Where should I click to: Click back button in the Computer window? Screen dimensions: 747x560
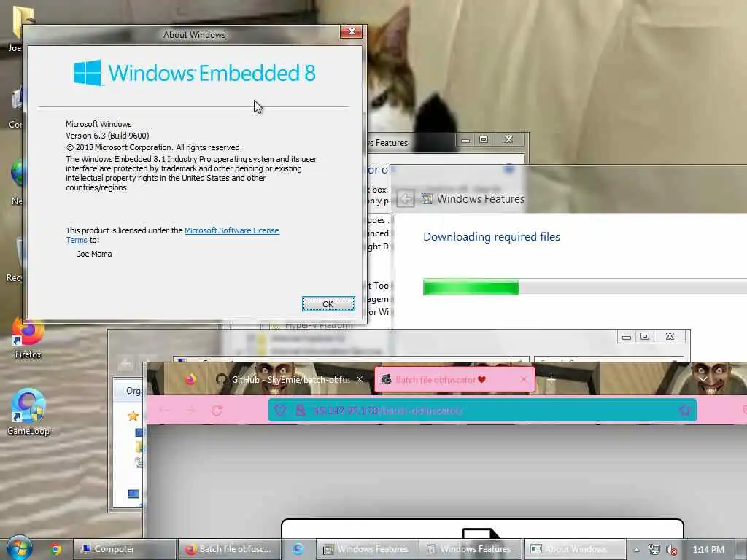pos(125,365)
